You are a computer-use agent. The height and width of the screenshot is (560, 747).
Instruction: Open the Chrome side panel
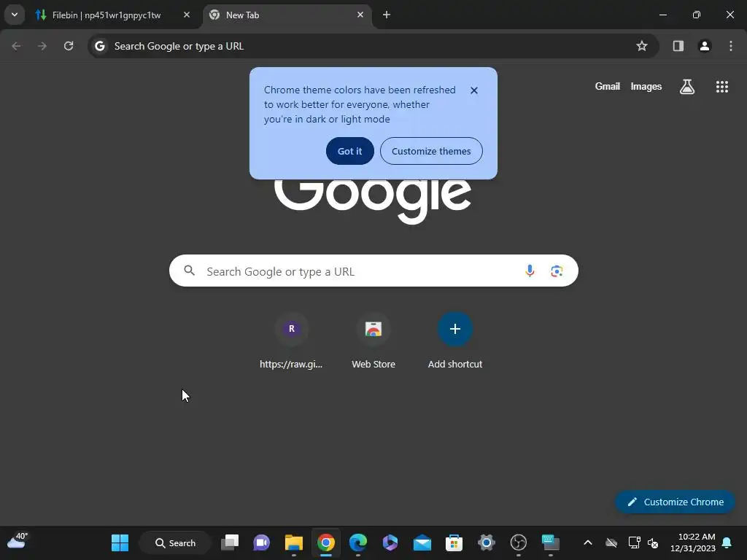(678, 46)
